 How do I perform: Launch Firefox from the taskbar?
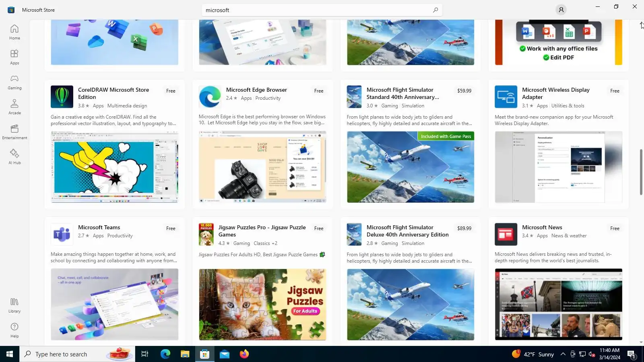[244, 354]
